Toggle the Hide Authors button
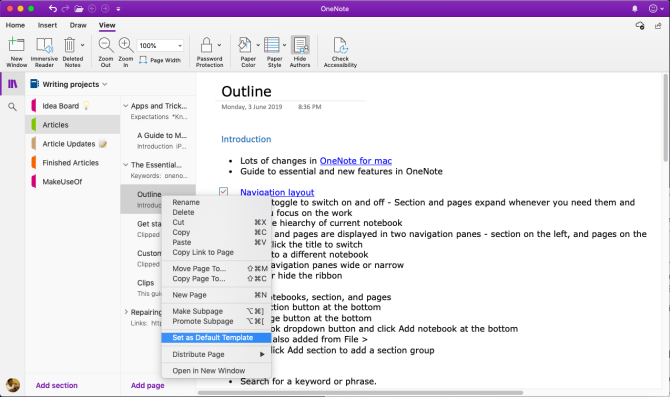 [300, 52]
